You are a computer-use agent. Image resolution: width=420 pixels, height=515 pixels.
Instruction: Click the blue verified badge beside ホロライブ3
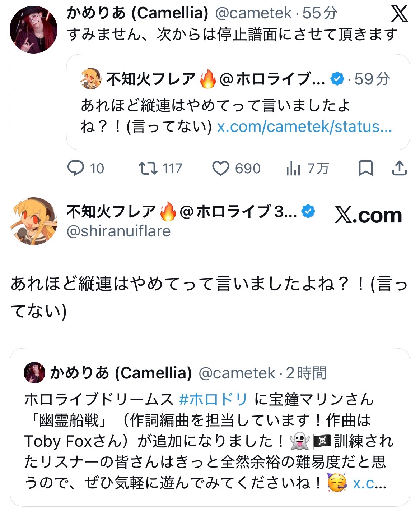point(308,211)
